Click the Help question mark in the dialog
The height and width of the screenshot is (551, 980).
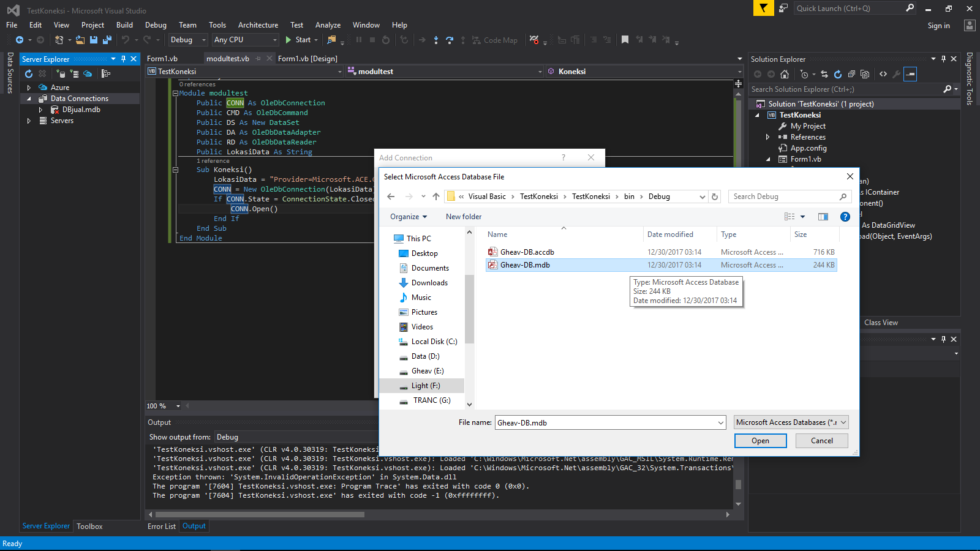[x=845, y=216]
